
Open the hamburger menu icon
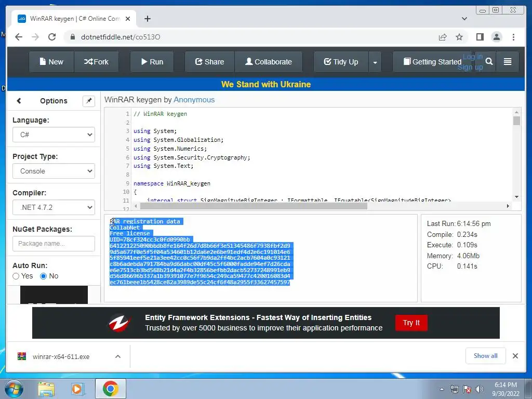point(508,61)
